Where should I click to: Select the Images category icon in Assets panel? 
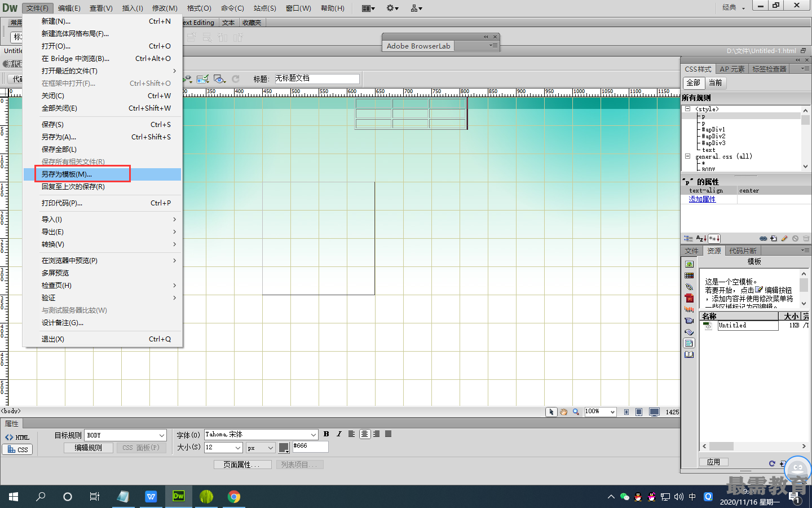(x=689, y=264)
